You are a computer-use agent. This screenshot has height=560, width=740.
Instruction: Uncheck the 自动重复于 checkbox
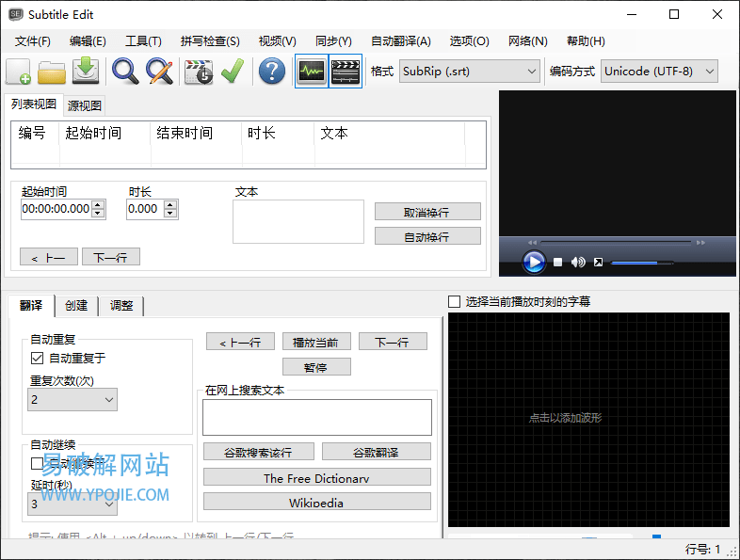[38, 359]
